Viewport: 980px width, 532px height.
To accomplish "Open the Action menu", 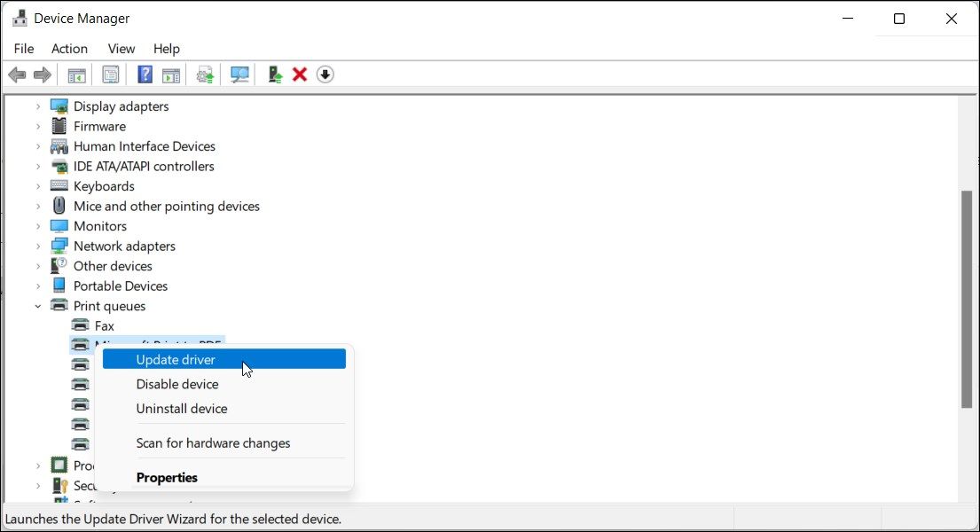I will coord(69,49).
